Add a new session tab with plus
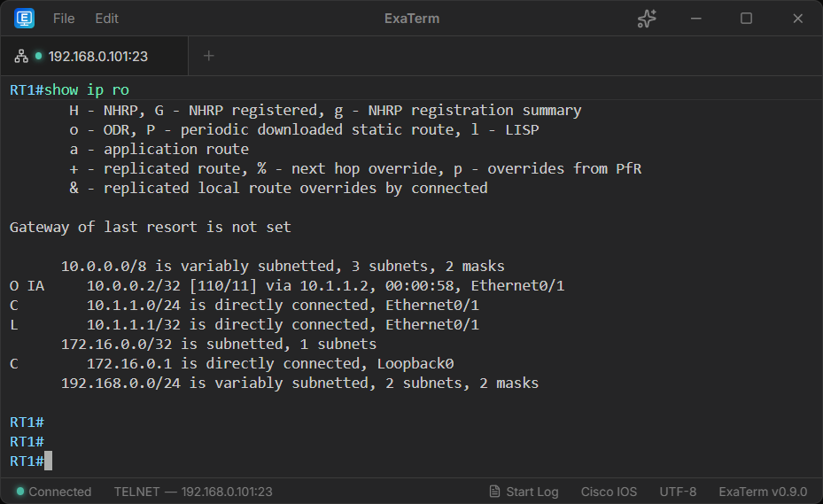Image resolution: width=823 pixels, height=504 pixels. click(x=208, y=56)
